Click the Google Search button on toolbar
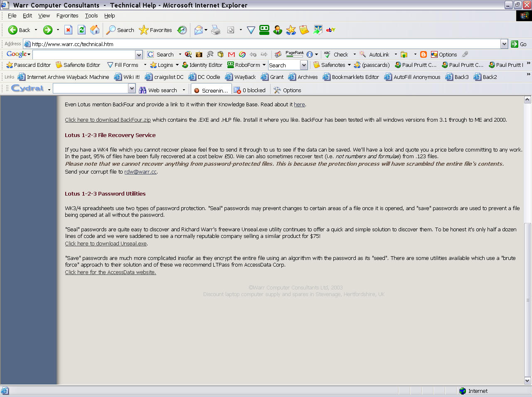The width and height of the screenshot is (532, 397). pos(161,54)
